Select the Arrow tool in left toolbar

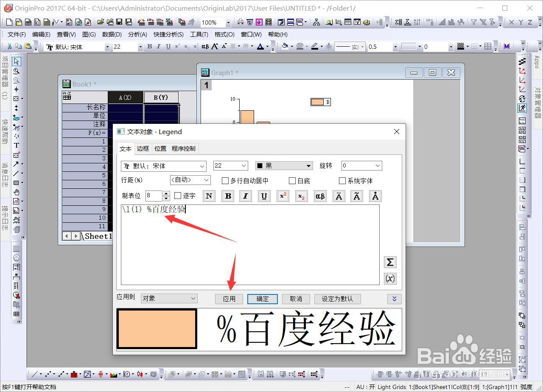click(x=16, y=164)
